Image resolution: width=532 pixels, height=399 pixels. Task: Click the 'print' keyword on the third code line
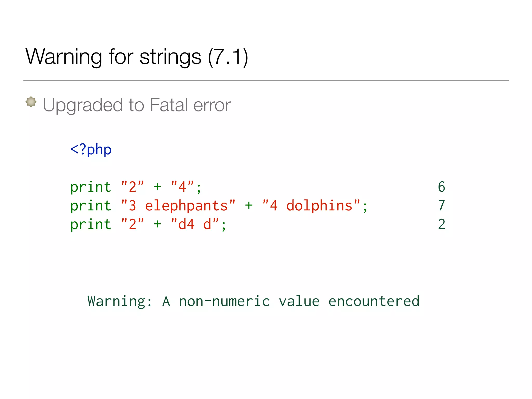pyautogui.click(x=91, y=225)
